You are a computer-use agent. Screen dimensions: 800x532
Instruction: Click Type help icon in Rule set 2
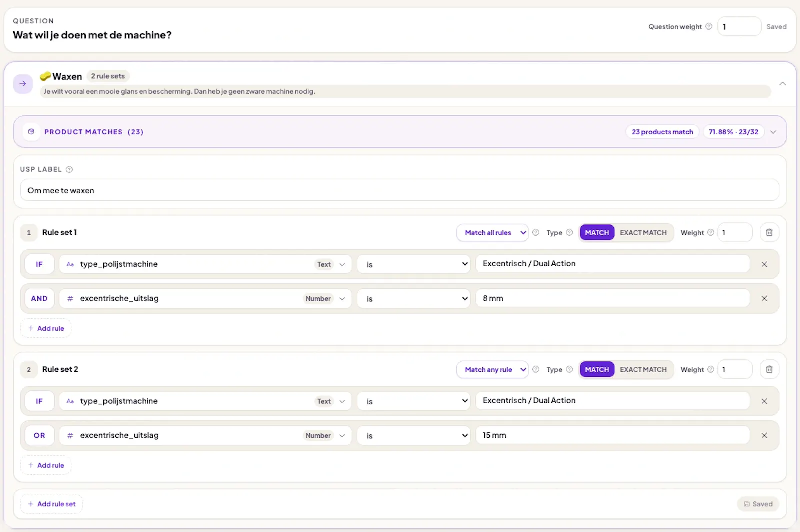point(569,369)
